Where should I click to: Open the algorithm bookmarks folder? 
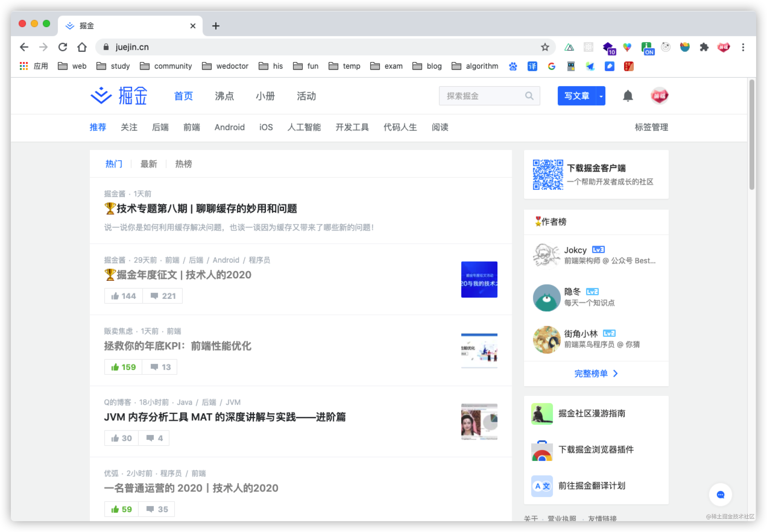(475, 66)
